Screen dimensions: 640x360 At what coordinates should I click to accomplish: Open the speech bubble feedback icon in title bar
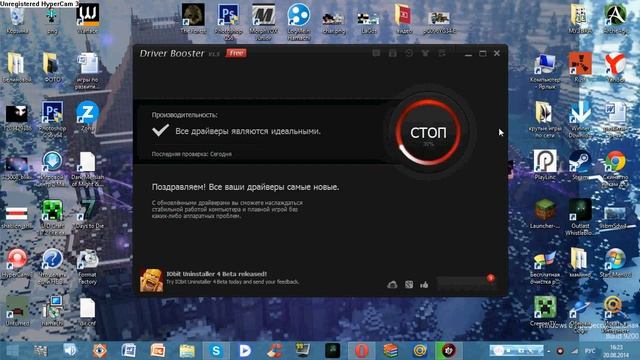pos(376,53)
